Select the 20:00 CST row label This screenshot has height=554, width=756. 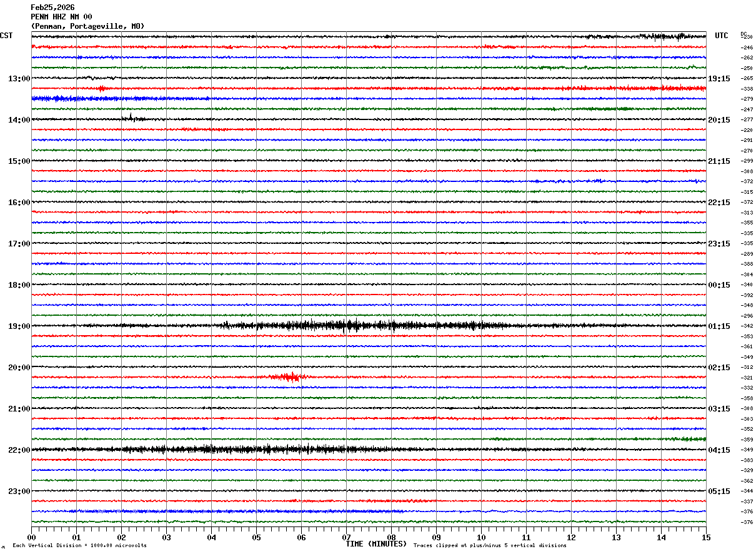19,368
